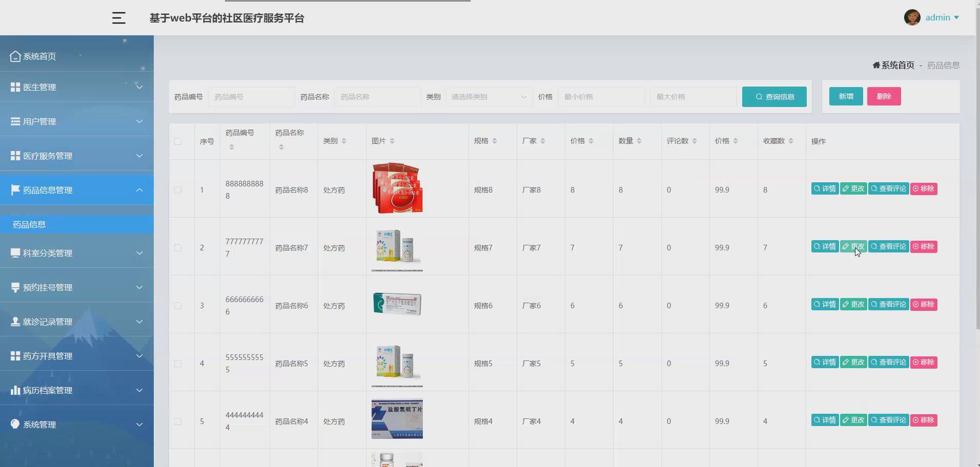Expand the 药方开具管理 sidebar menu
Image resolution: width=980 pixels, height=467 pixels.
click(x=77, y=356)
